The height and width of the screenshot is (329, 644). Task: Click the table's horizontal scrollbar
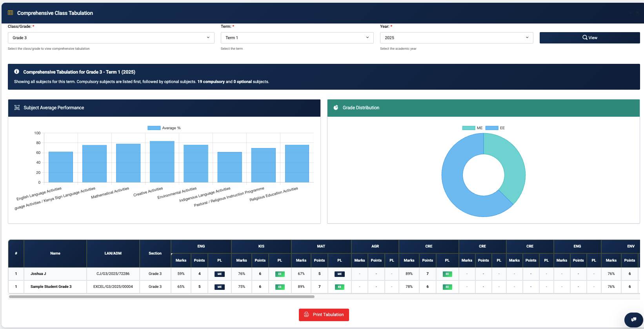click(x=162, y=297)
